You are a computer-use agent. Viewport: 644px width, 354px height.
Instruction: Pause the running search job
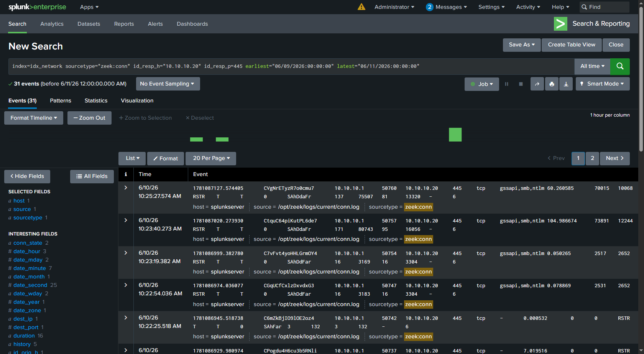pyautogui.click(x=506, y=84)
